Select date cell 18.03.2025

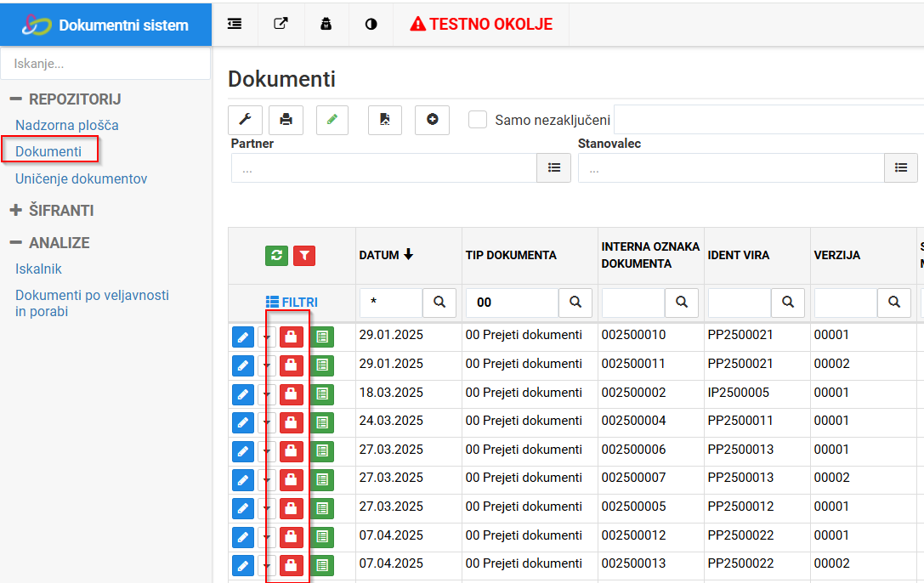391,392
